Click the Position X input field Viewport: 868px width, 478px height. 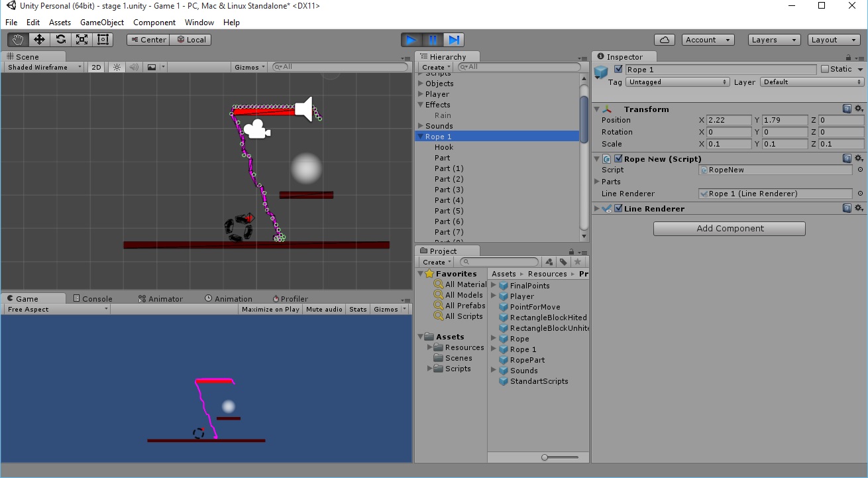tap(729, 120)
